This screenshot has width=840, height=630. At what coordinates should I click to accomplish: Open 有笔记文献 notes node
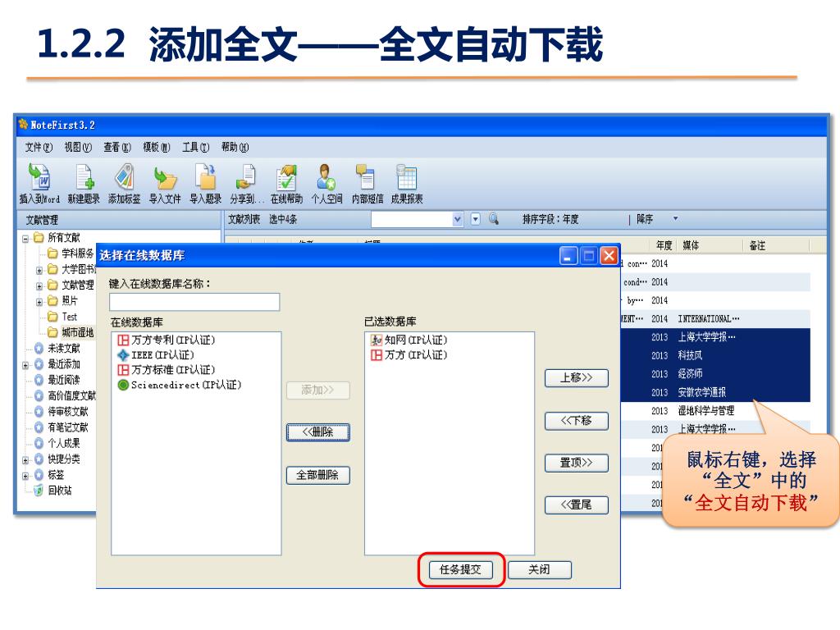(62, 427)
